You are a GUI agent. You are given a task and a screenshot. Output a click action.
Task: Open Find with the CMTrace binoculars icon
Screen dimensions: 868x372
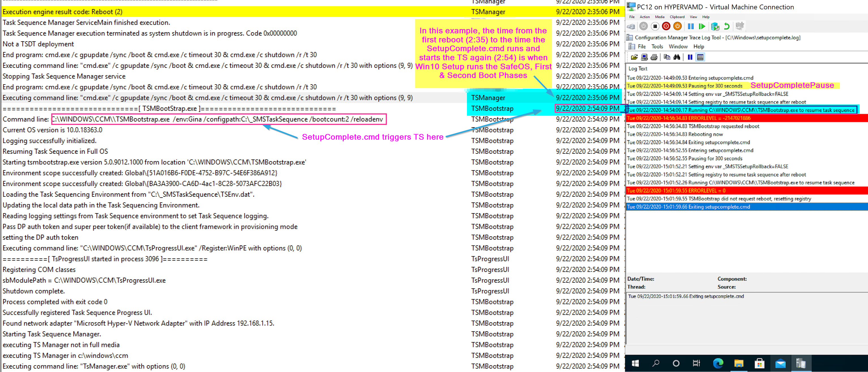click(677, 57)
